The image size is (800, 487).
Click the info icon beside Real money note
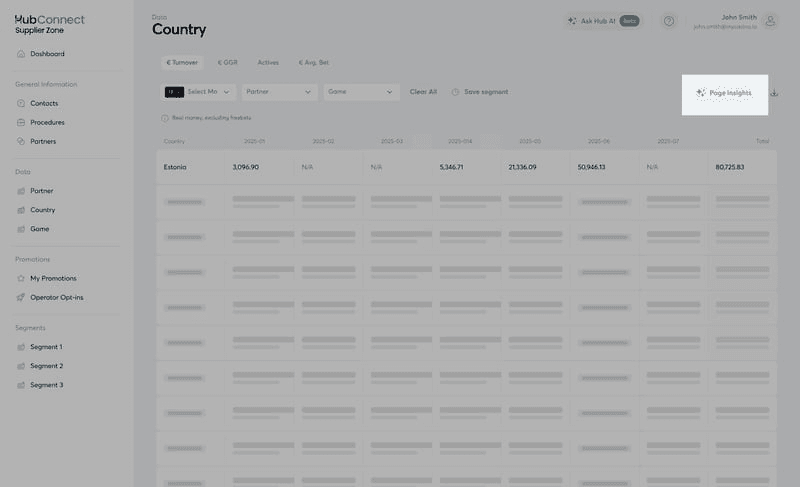pos(165,118)
